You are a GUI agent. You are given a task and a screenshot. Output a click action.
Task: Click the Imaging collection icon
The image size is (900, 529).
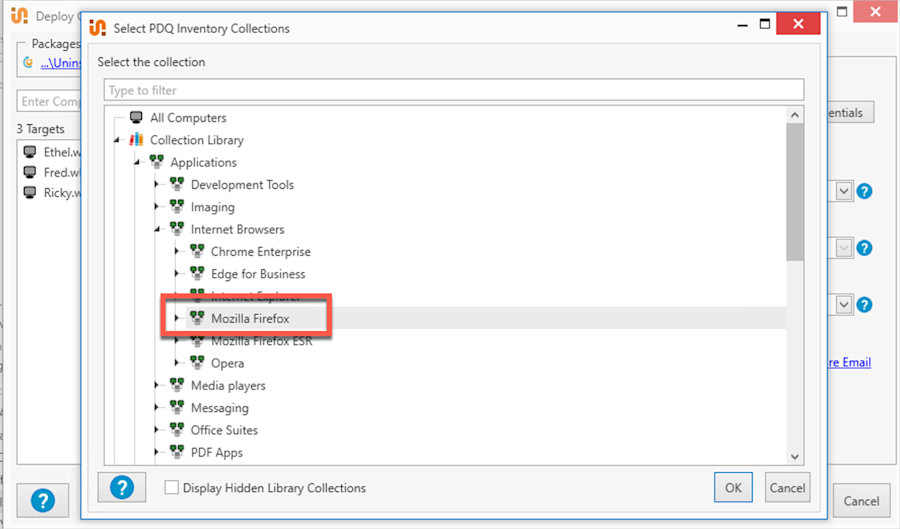point(177,207)
